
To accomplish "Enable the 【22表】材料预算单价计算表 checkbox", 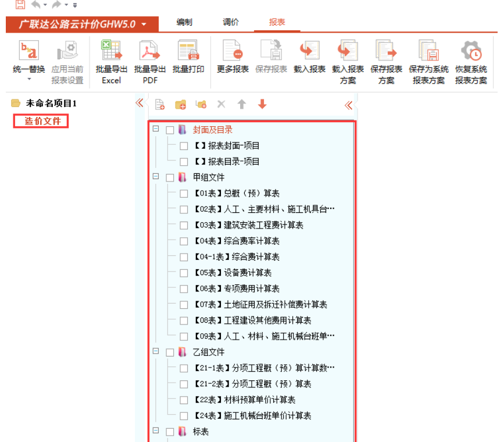I will (x=184, y=400).
